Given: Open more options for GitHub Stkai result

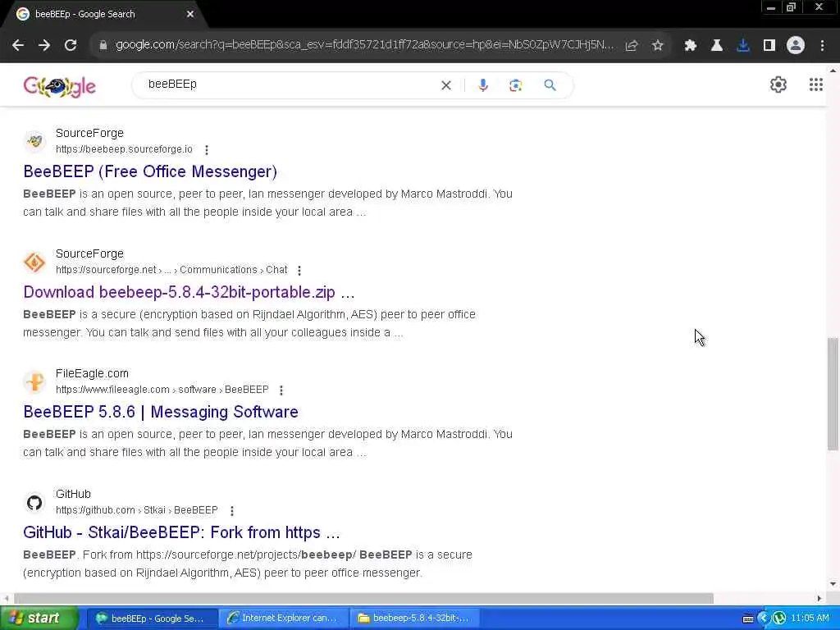Looking at the screenshot, I should coord(232,511).
